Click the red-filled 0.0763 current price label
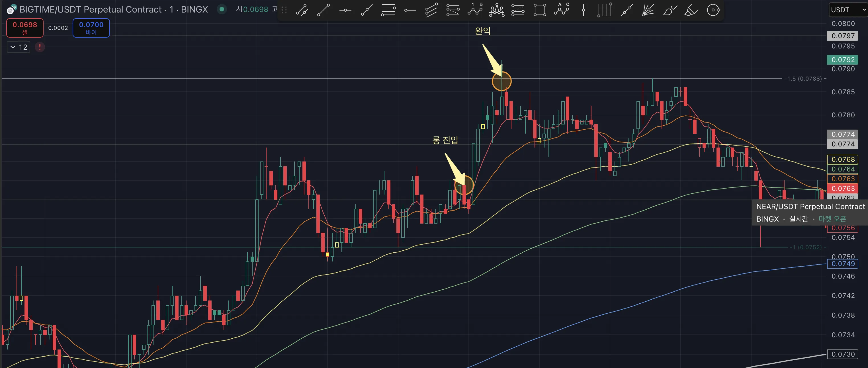 (842, 188)
